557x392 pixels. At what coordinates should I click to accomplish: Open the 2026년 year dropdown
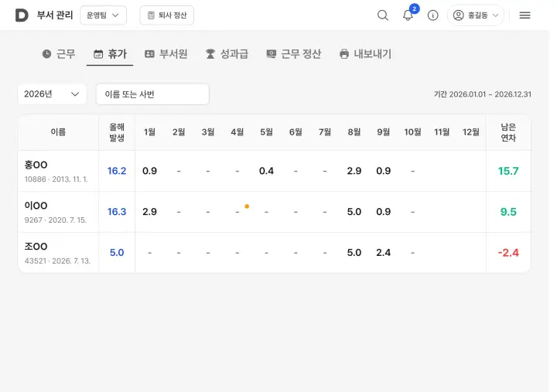click(52, 94)
